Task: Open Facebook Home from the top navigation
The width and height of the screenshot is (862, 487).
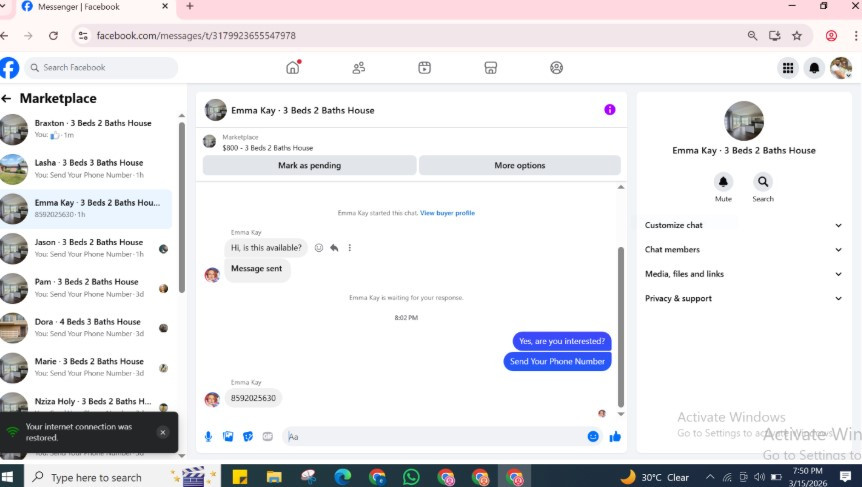Action: pos(293,68)
